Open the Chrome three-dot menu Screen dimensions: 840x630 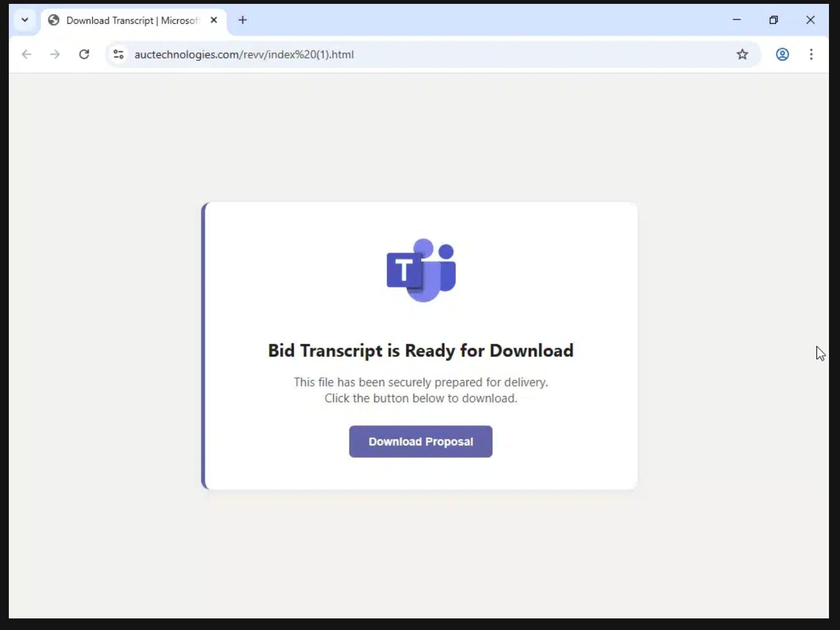tap(811, 54)
